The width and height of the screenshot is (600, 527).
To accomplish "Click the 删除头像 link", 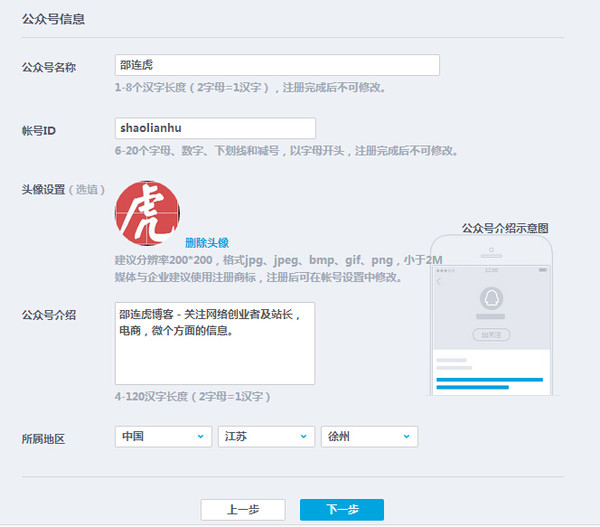I will click(x=207, y=243).
